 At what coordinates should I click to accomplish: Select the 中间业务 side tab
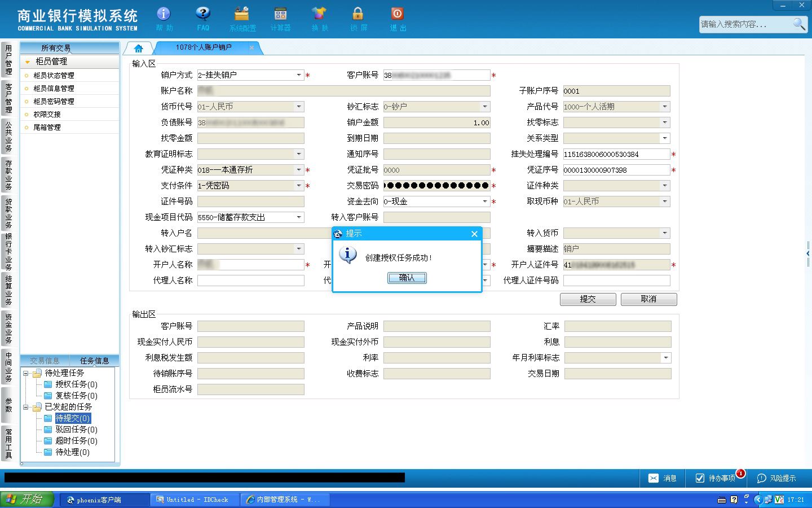[x=8, y=367]
